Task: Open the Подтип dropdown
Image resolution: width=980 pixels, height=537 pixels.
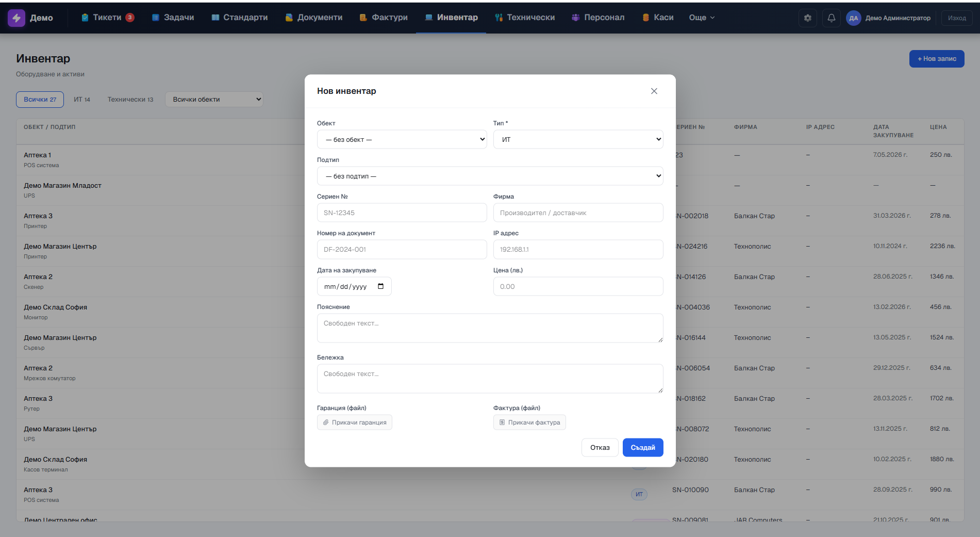Action: tap(490, 176)
